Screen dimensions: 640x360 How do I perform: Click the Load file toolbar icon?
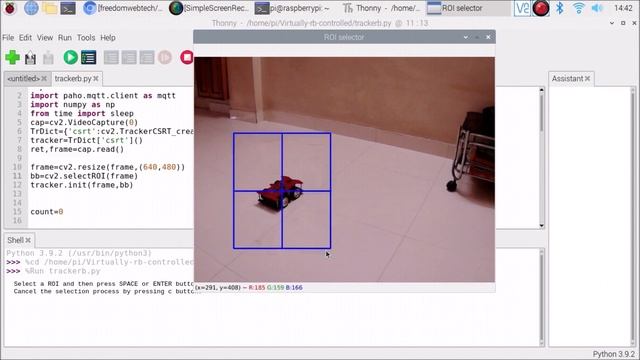pos(30,58)
